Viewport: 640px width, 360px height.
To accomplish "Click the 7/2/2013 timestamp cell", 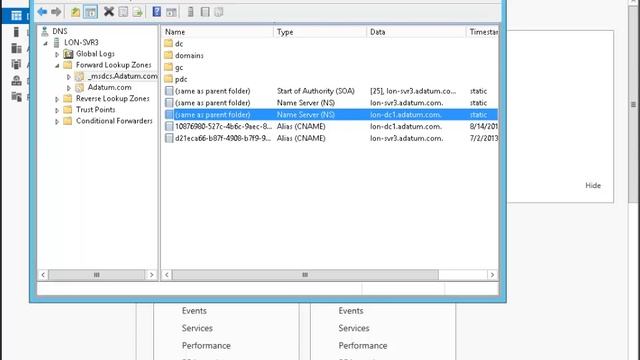I will pyautogui.click(x=484, y=138).
